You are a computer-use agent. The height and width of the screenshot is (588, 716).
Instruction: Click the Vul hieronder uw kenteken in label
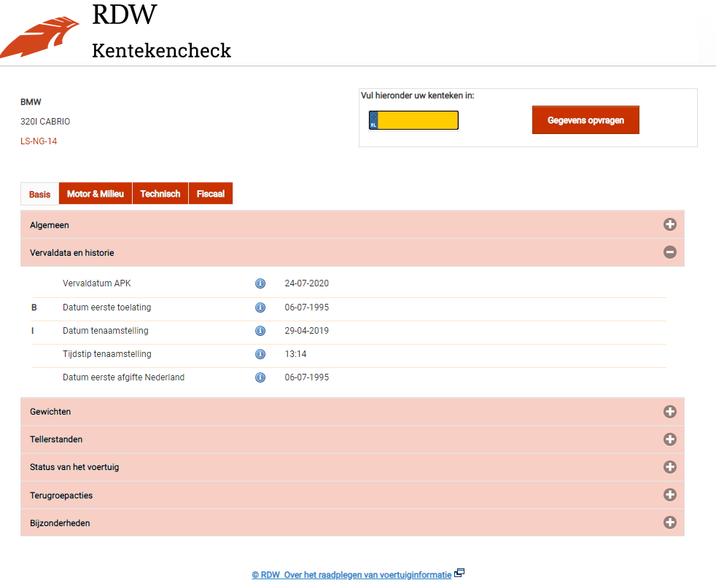(417, 95)
